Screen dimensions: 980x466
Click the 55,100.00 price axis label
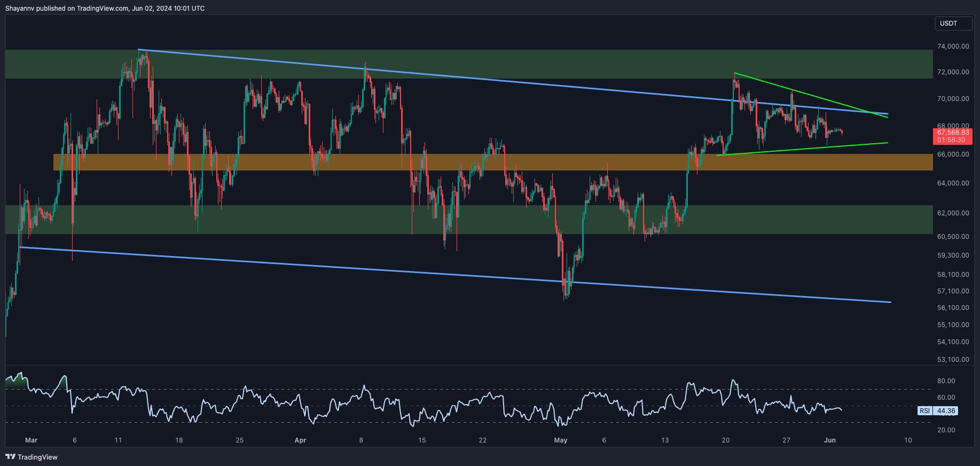point(954,325)
